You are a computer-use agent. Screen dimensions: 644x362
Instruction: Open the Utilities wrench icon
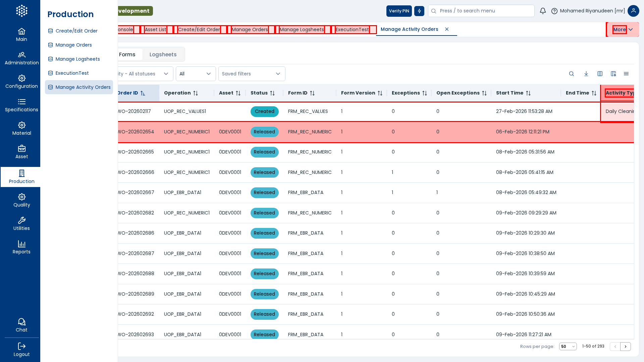click(x=21, y=224)
